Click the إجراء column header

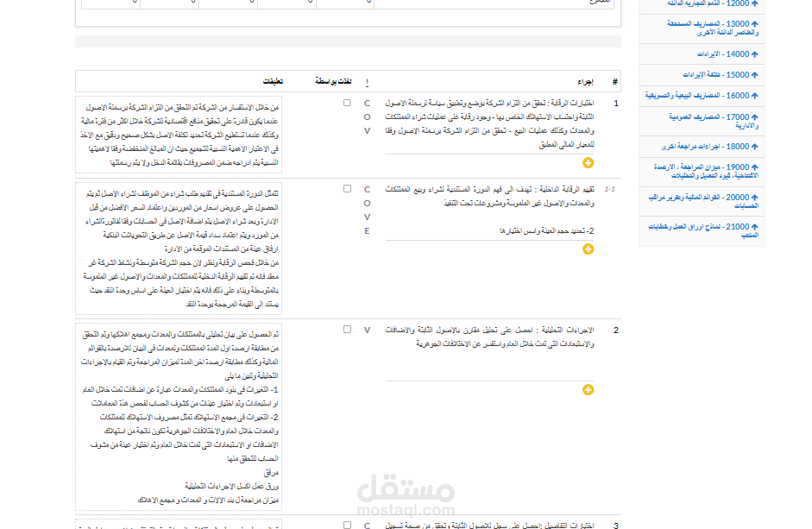coord(585,82)
